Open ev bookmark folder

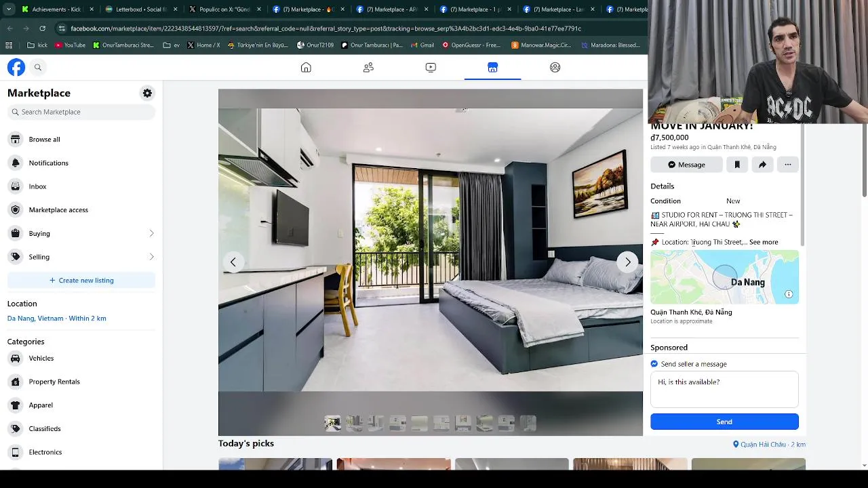point(172,45)
